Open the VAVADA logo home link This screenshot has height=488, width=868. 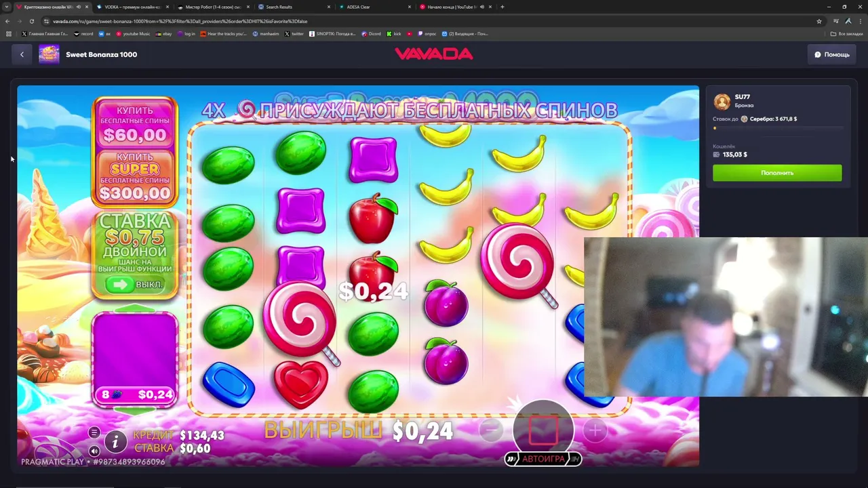[x=434, y=54]
